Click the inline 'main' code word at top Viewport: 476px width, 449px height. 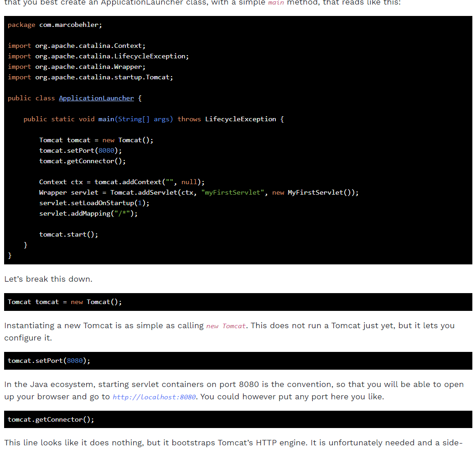pos(276,3)
